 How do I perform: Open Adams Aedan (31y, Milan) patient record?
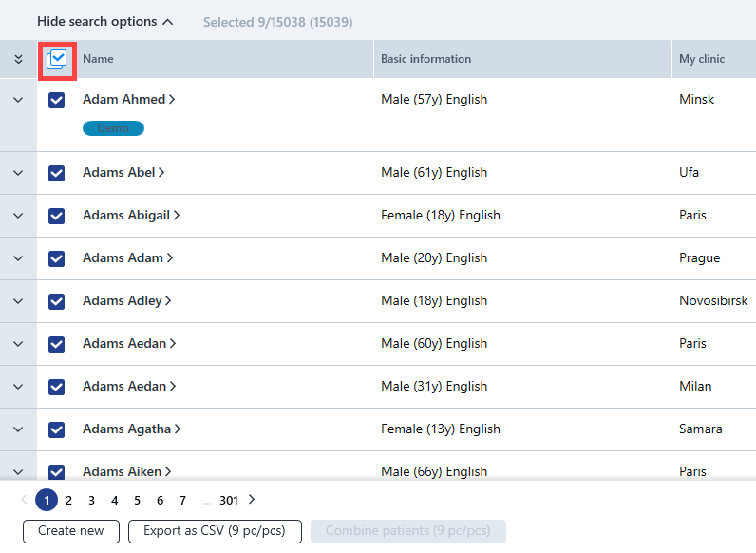[x=129, y=386]
